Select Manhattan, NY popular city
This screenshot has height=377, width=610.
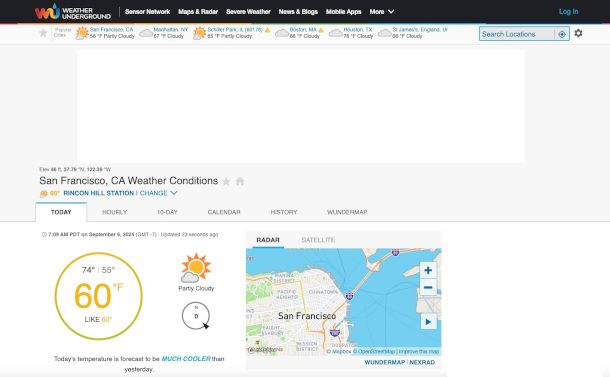coord(170,30)
